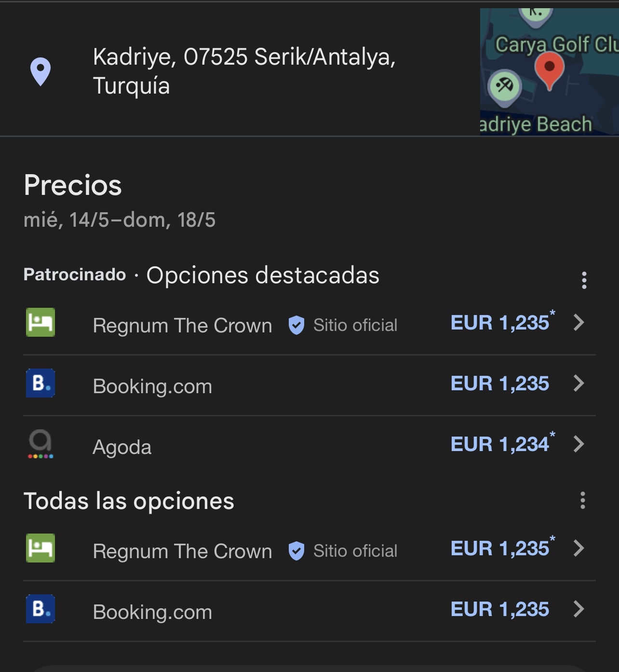Viewport: 619px width, 672px height.
Task: Expand Regnum The Crown chevron in Todas las opciones
Action: 579,548
